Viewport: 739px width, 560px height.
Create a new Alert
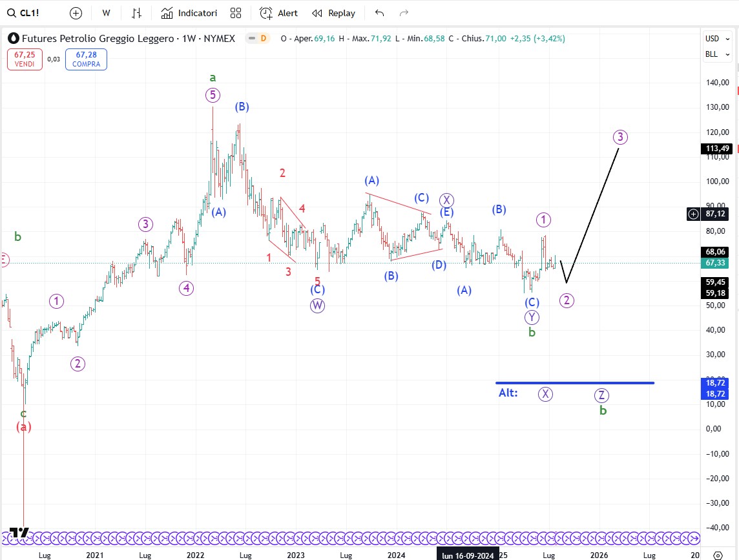coord(278,13)
